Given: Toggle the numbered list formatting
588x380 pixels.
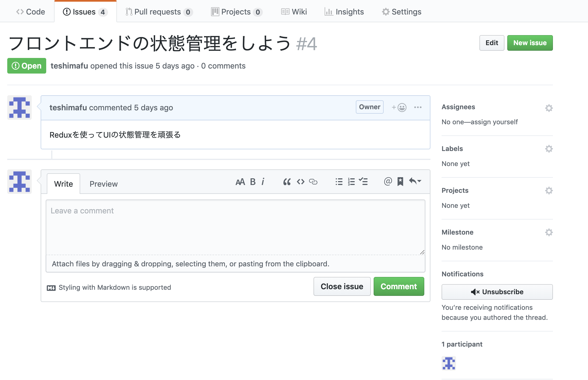Looking at the screenshot, I should [x=351, y=182].
